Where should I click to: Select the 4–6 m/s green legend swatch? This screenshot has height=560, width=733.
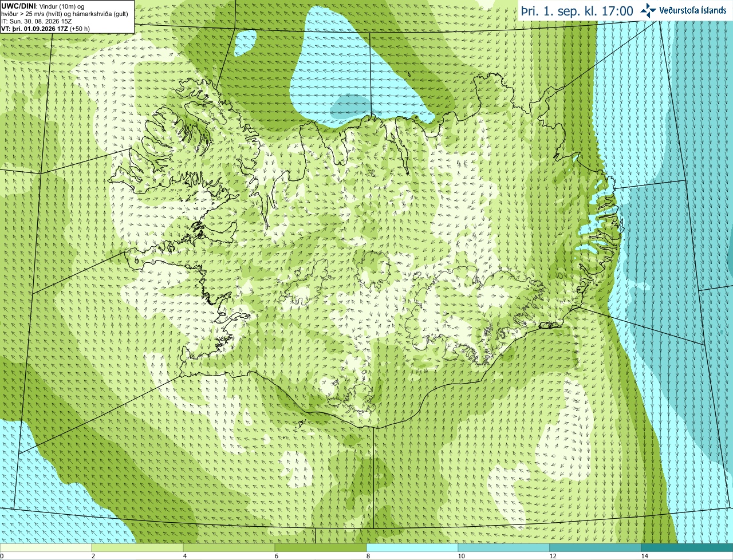(229, 547)
